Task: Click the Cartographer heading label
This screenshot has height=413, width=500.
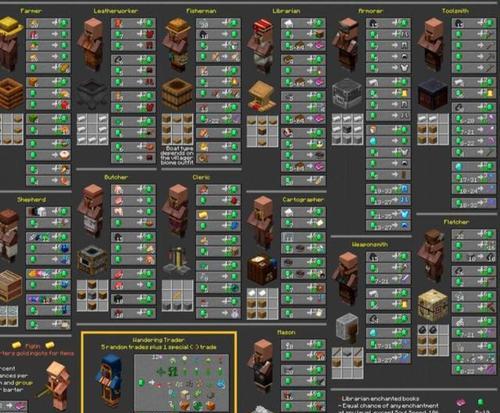Action: (303, 200)
